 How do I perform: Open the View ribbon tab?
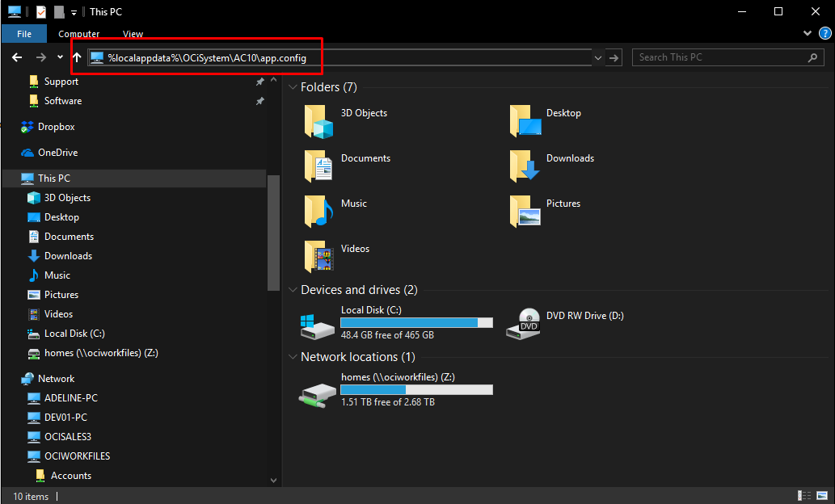tap(133, 34)
